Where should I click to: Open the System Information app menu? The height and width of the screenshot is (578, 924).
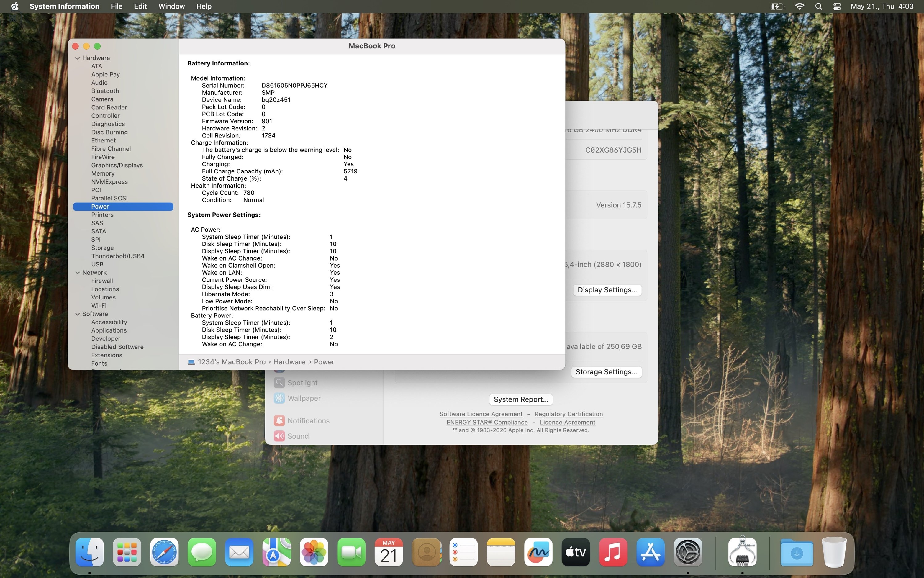pyautogui.click(x=64, y=6)
